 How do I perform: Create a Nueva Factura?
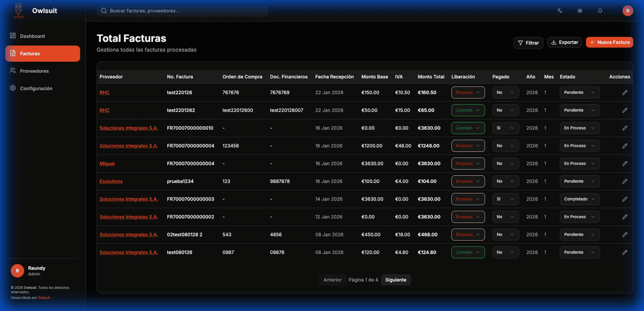609,42
